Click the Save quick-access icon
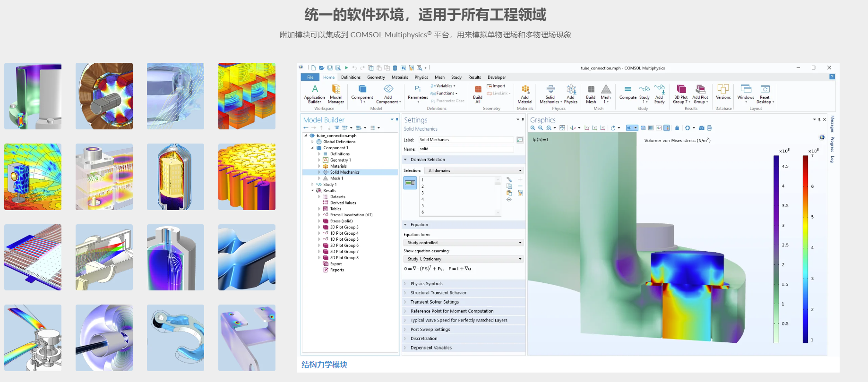The width and height of the screenshot is (868, 382). coord(330,68)
